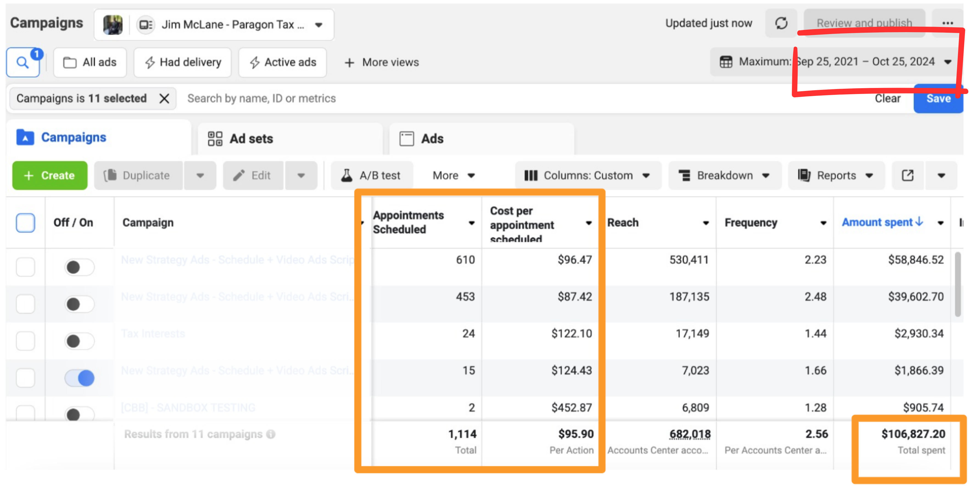
Task: Select the All ads view
Action: [x=90, y=62]
